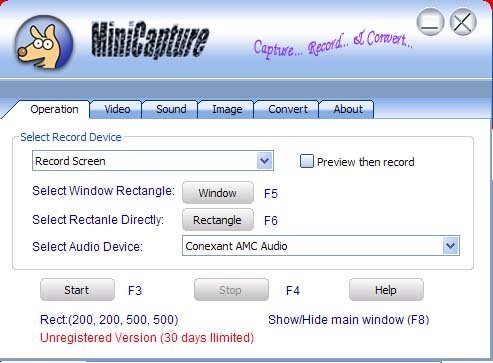Viewport: 493px width, 363px height.
Task: Click the Window button
Action: 218,193
